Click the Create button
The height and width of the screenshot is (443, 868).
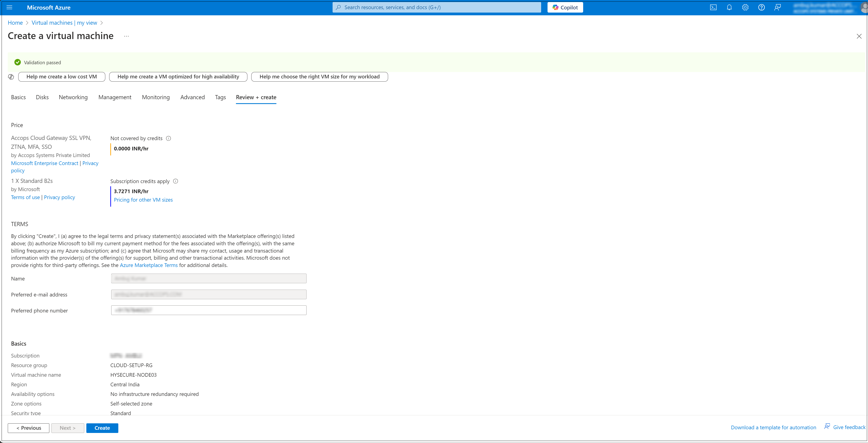102,428
